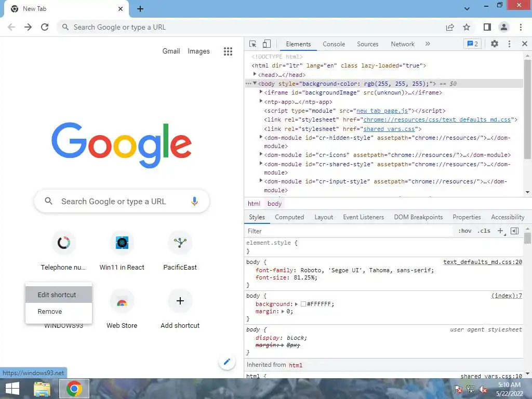The width and height of the screenshot is (532, 399).
Task: Close the DevTools panel
Action: tap(525, 44)
